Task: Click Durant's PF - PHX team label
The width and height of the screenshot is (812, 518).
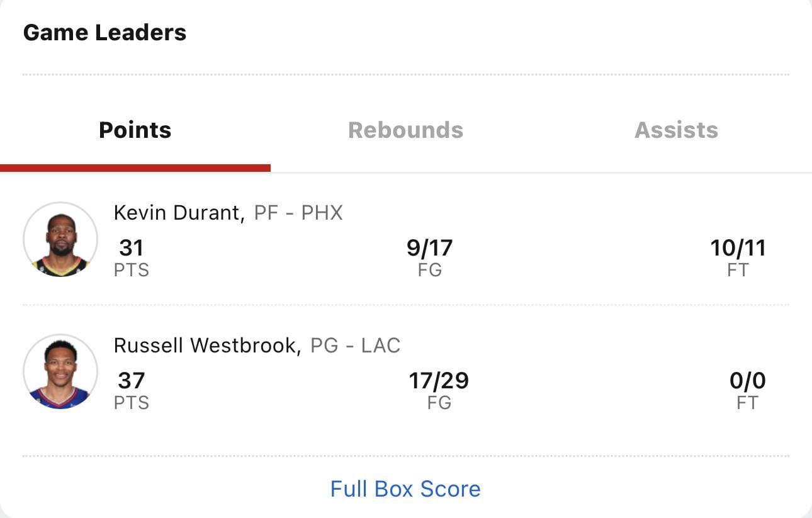Action: pyautogui.click(x=298, y=213)
